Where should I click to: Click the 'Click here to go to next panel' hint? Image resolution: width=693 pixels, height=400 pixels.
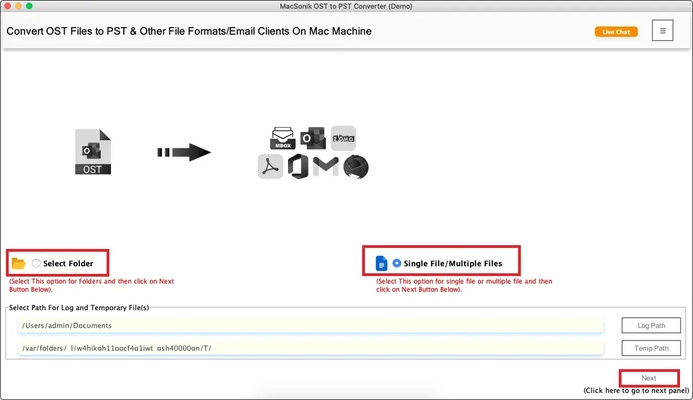coord(636,390)
